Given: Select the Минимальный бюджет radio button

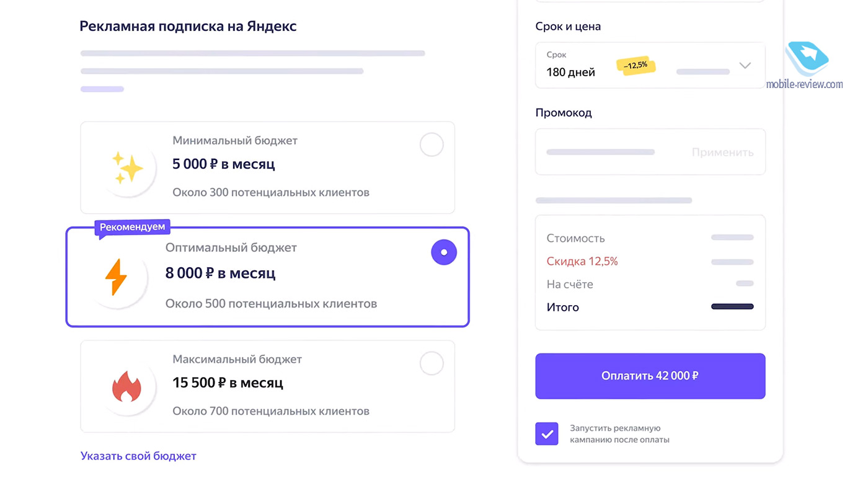Looking at the screenshot, I should coord(432,144).
